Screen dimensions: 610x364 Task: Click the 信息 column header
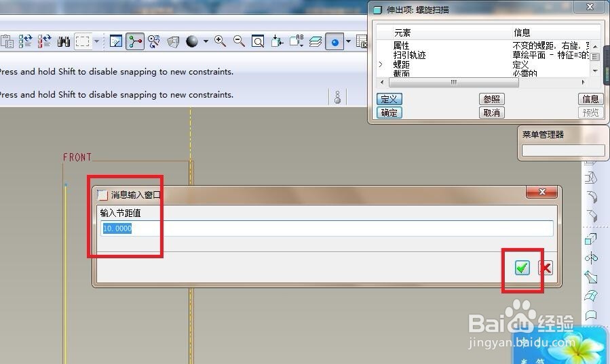(522, 33)
